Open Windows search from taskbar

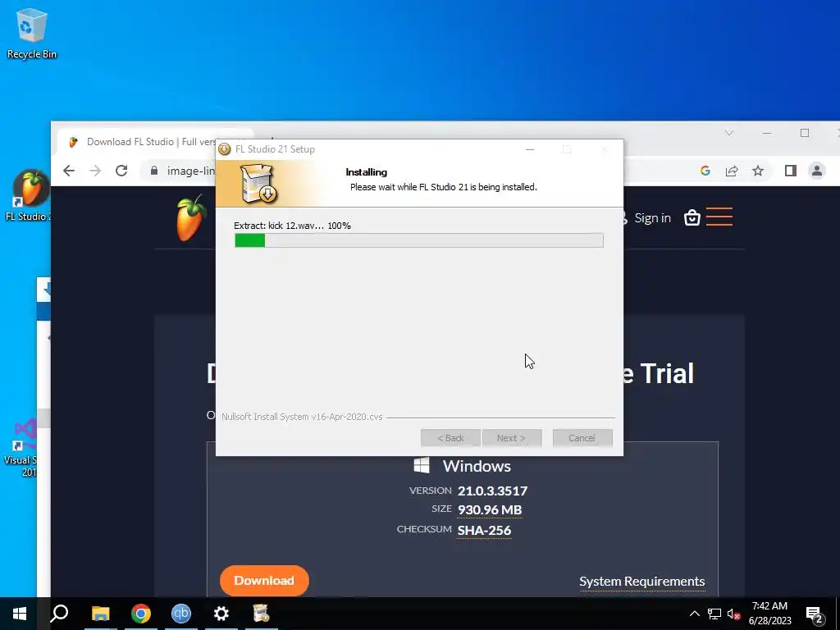(59, 614)
